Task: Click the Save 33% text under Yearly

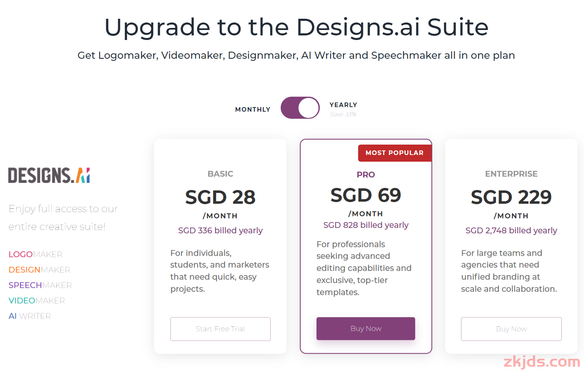Action: 343,114
